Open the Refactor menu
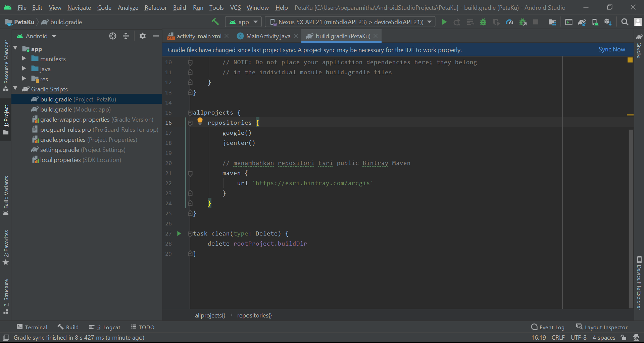The width and height of the screenshot is (644, 343). (155, 7)
